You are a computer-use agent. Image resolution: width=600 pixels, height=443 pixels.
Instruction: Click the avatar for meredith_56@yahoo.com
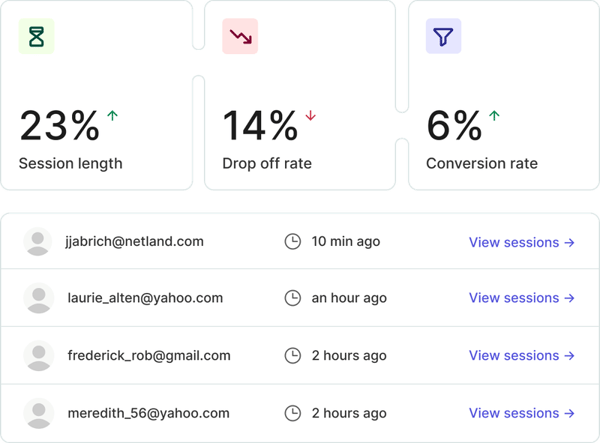38,413
